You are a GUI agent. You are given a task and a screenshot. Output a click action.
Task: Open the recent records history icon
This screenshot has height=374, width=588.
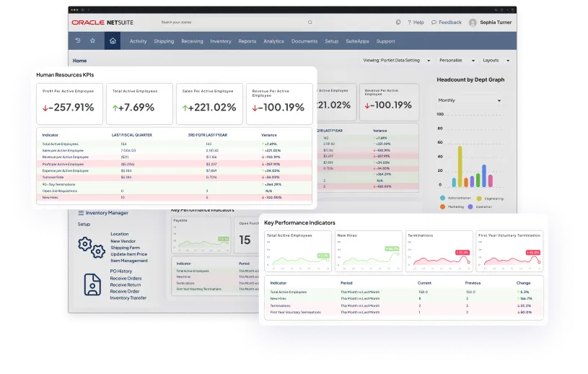(x=79, y=41)
